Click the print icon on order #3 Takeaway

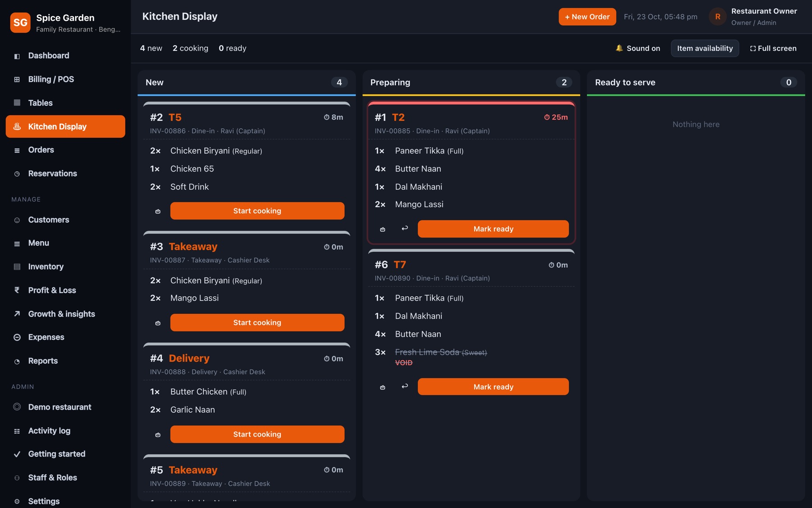158,323
